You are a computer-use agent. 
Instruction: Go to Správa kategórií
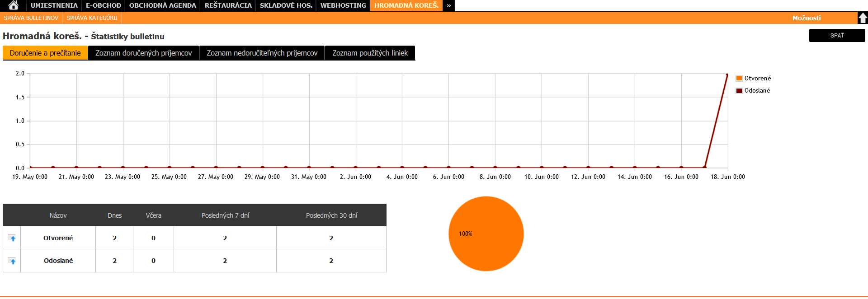[92, 18]
